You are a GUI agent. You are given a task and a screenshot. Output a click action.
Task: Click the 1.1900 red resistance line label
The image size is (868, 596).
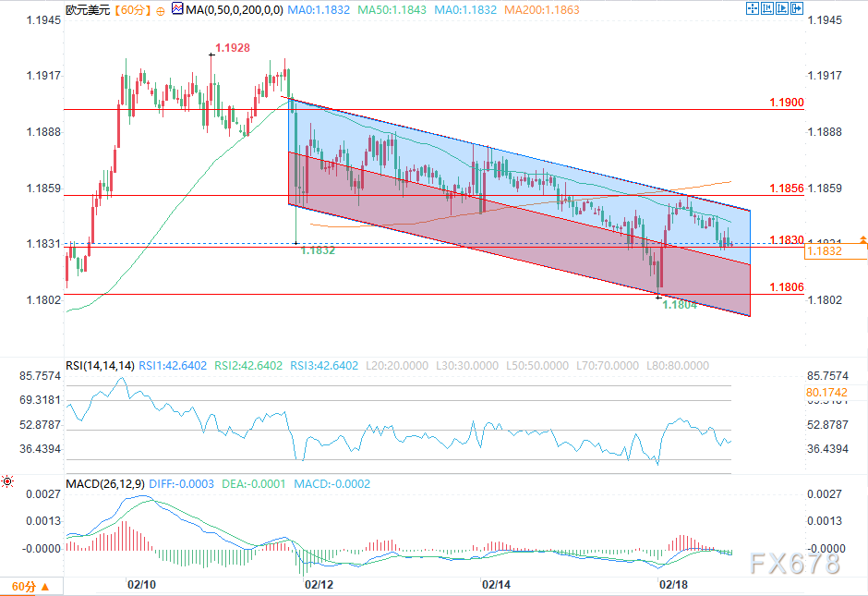786,102
